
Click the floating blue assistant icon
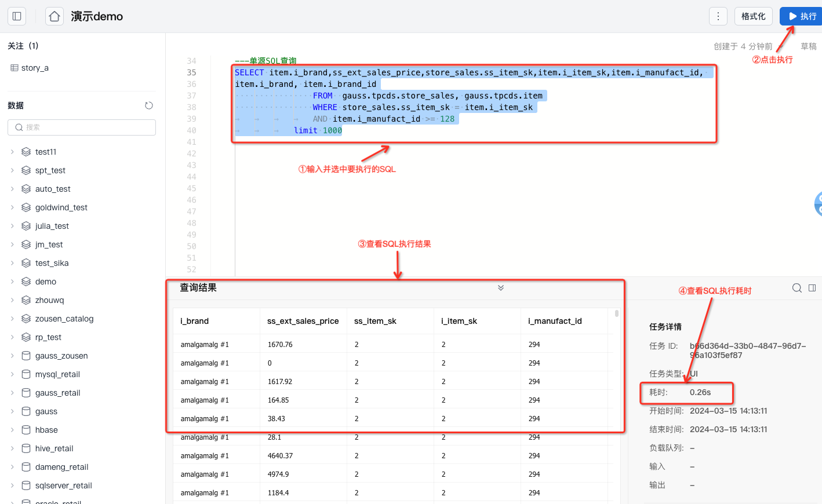(818, 204)
